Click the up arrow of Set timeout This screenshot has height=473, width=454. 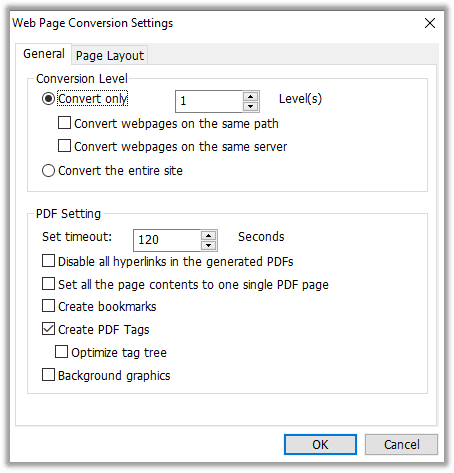pyautogui.click(x=208, y=236)
